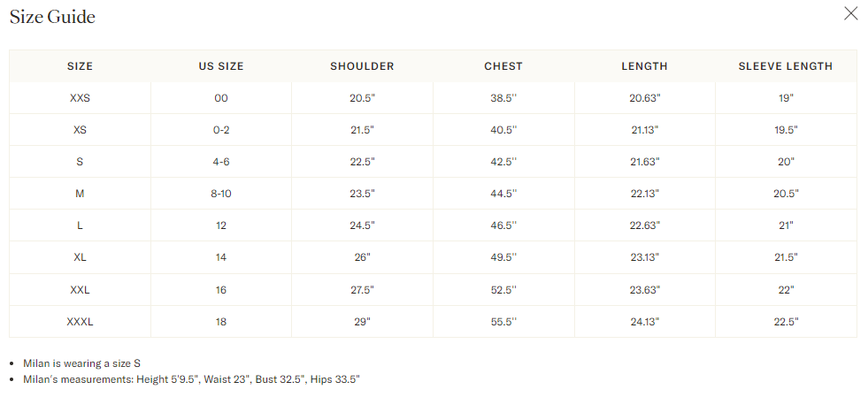Click the 46.5" chest measurement cell
The height and width of the screenshot is (420, 868).
click(x=503, y=225)
